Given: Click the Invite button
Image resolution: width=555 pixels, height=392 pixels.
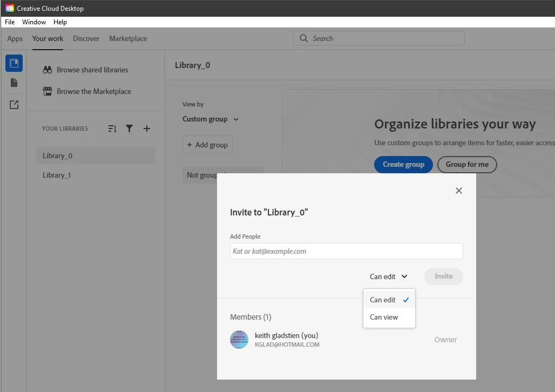Looking at the screenshot, I should [443, 276].
